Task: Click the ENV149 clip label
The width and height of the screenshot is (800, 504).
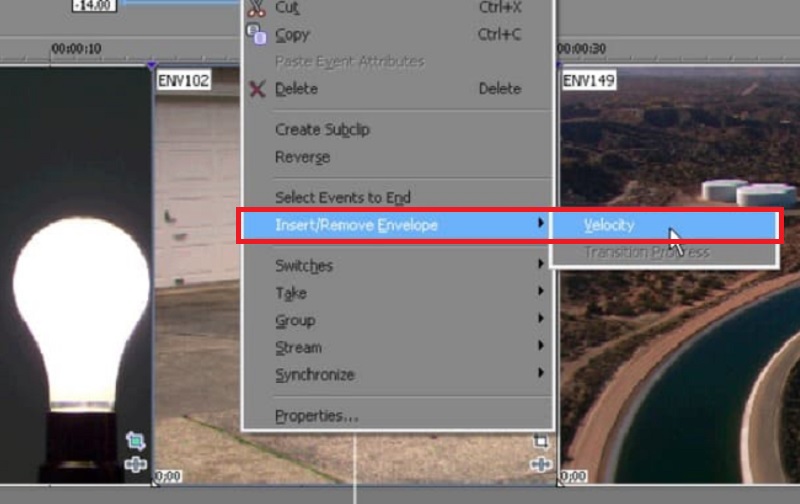Action: pyautogui.click(x=589, y=81)
